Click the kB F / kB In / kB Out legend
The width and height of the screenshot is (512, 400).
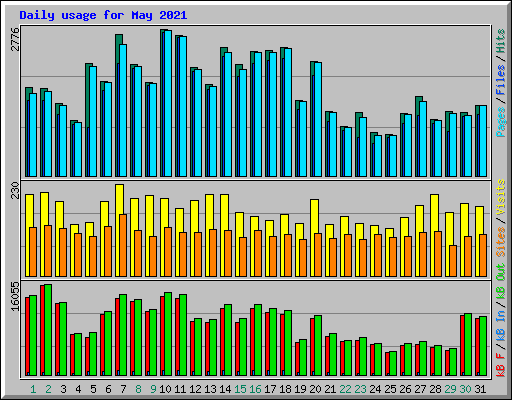(500, 320)
